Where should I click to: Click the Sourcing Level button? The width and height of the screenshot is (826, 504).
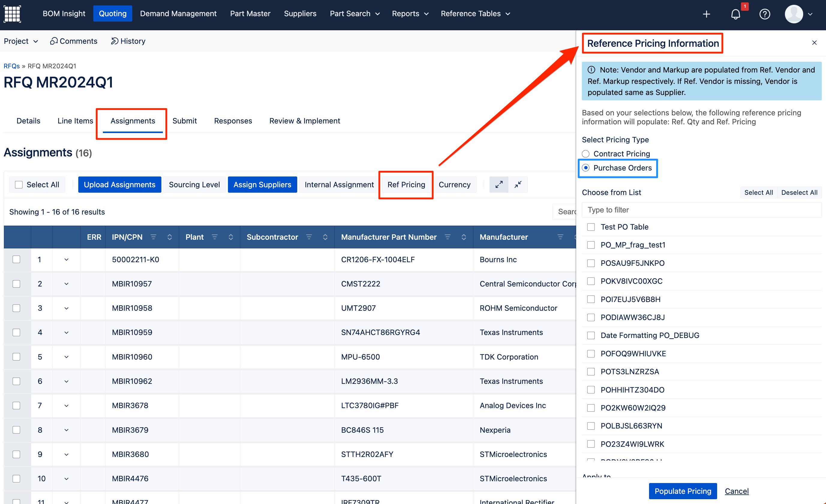pos(194,185)
